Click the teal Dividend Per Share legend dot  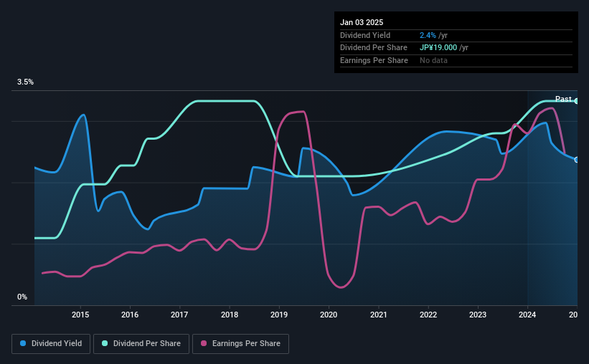point(105,343)
